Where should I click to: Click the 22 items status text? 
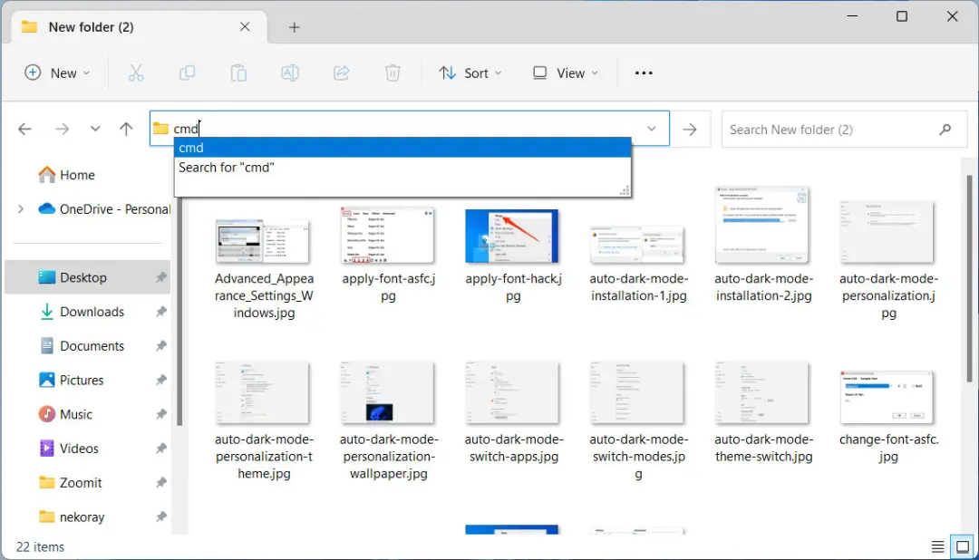click(x=40, y=547)
